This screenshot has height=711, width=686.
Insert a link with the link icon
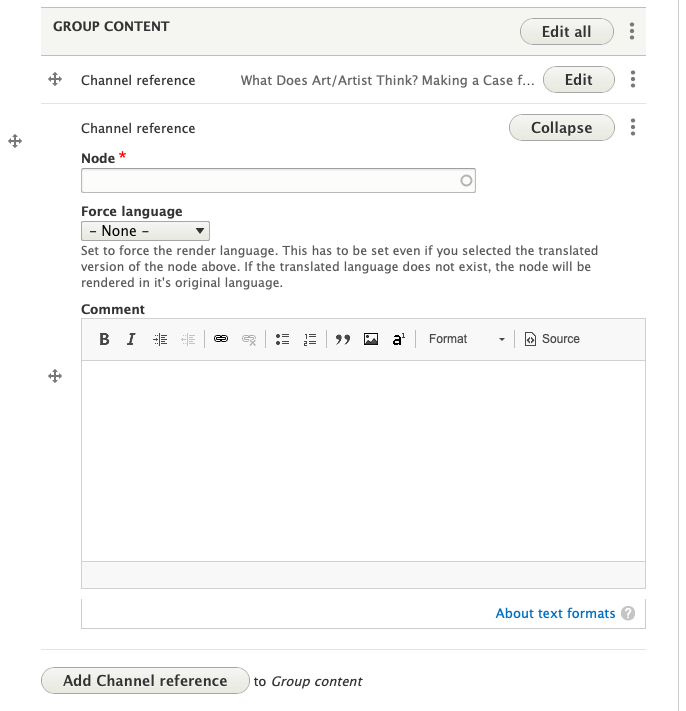(221, 339)
